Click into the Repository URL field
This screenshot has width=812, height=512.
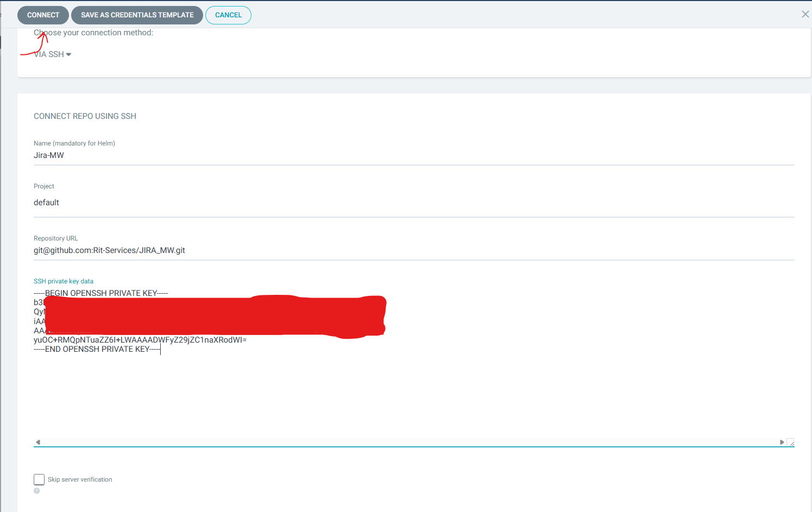click(414, 250)
